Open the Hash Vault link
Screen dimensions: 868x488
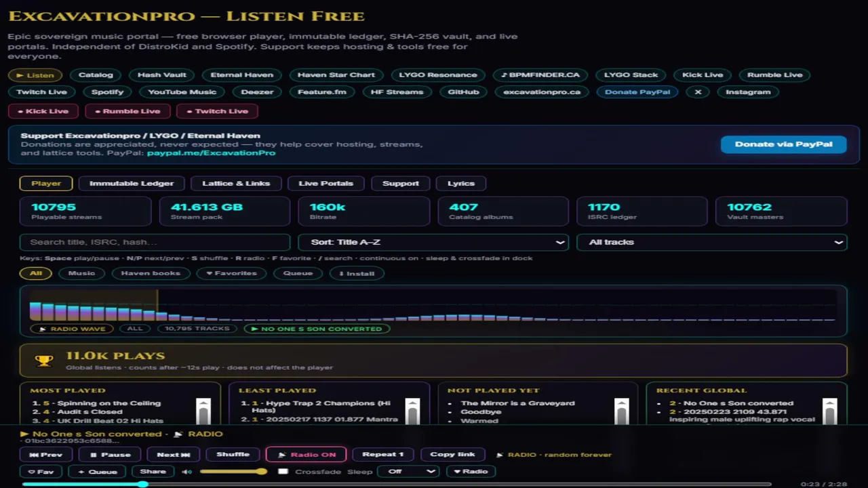pyautogui.click(x=161, y=75)
